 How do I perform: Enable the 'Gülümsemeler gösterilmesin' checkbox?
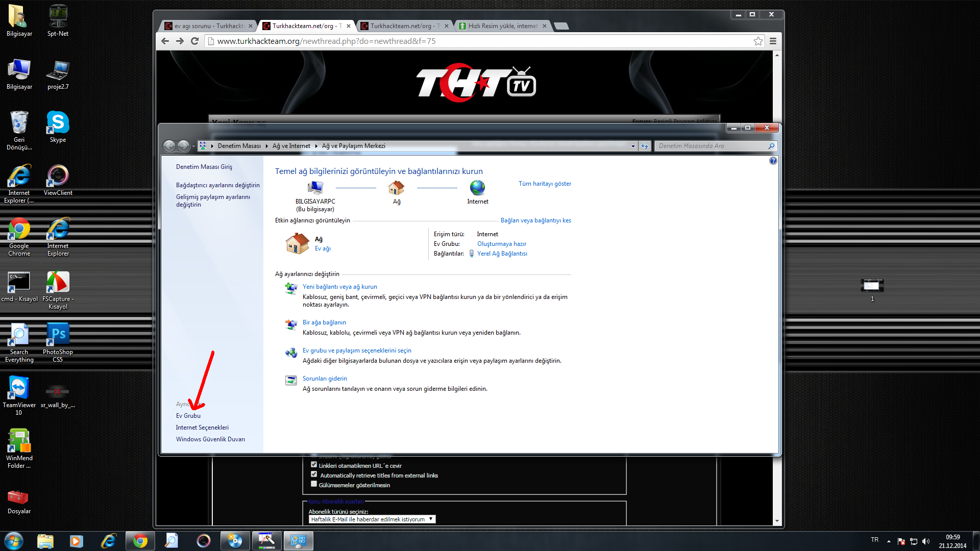coord(314,484)
